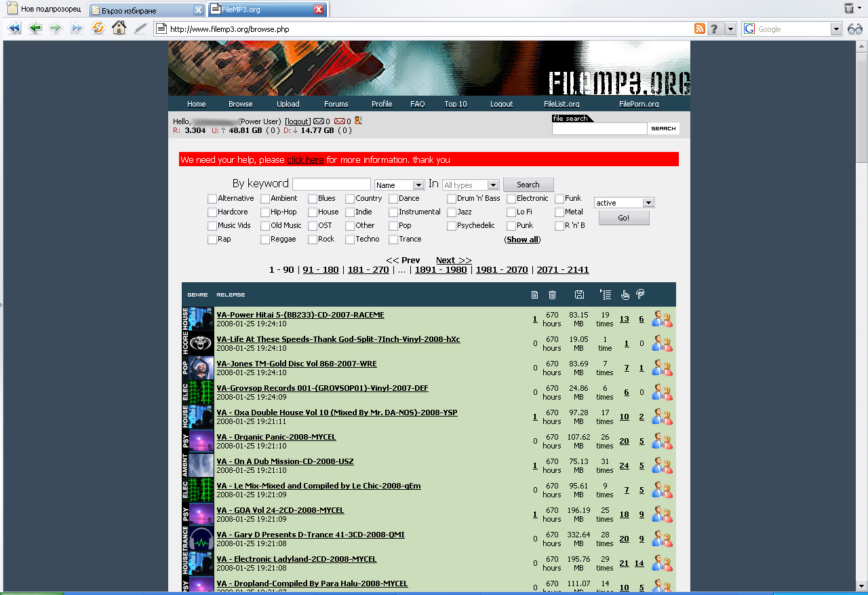
Task: Open the Forums menu item
Action: (336, 104)
